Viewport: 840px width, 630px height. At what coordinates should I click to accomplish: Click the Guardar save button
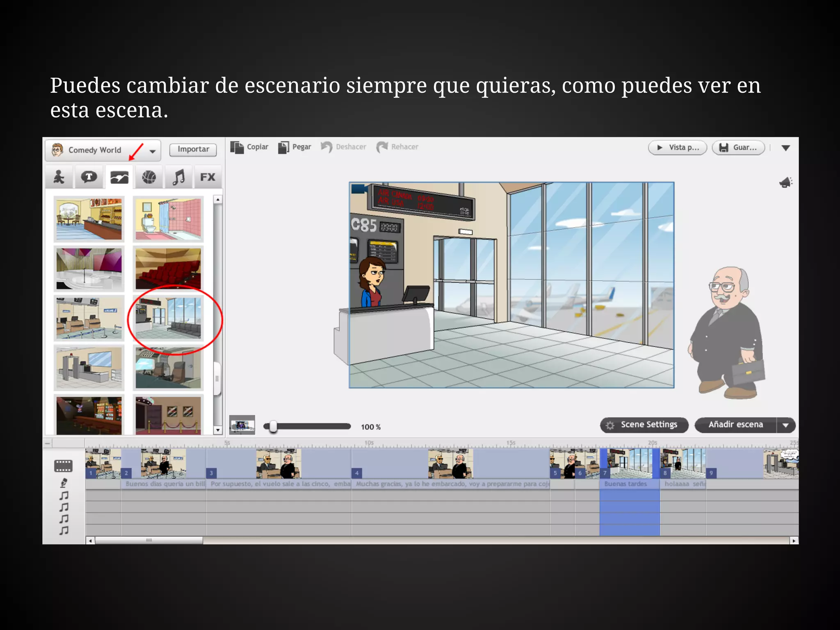click(738, 148)
